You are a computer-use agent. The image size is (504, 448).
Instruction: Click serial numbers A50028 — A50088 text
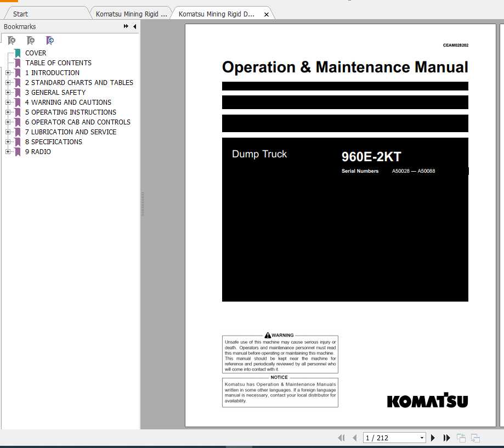click(x=414, y=171)
